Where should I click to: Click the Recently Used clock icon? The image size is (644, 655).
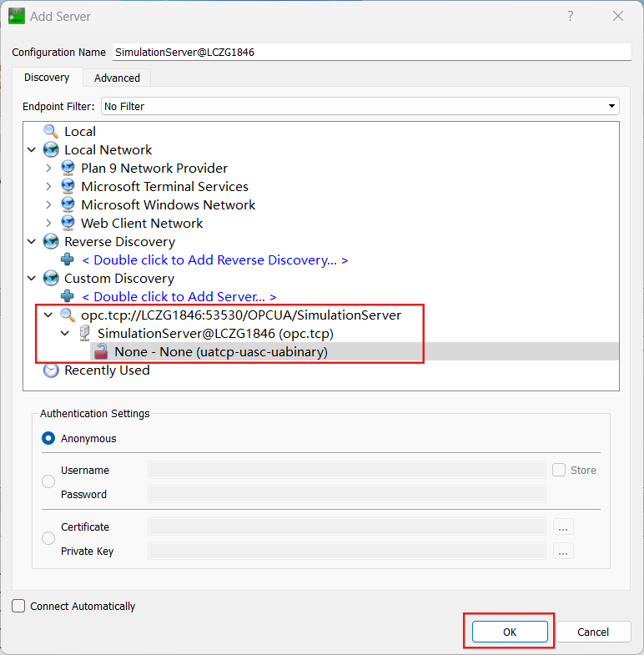[x=51, y=370]
